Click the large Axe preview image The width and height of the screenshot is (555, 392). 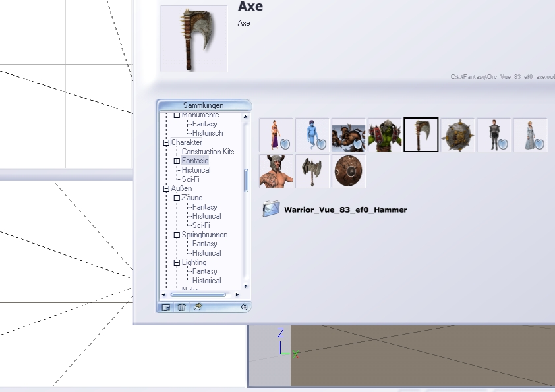194,39
